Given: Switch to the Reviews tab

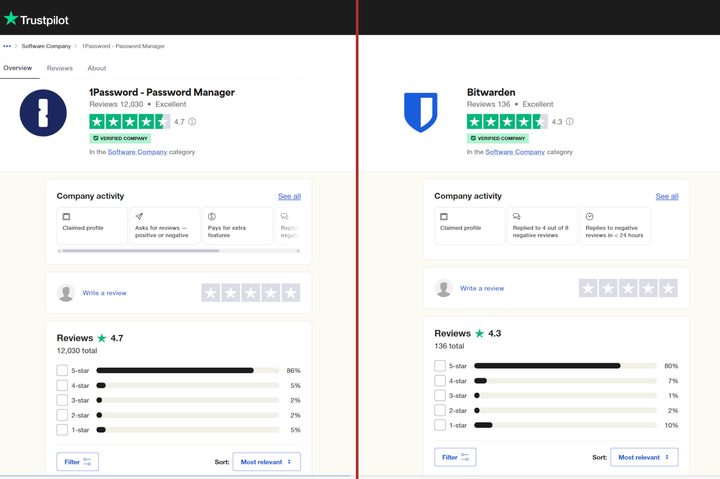Looking at the screenshot, I should point(60,68).
